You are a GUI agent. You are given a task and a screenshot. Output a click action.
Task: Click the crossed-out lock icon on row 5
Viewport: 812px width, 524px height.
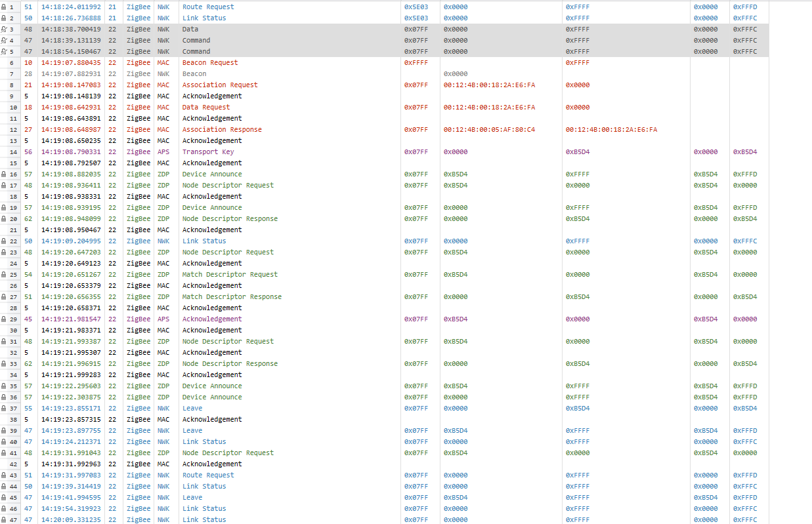tap(4, 51)
